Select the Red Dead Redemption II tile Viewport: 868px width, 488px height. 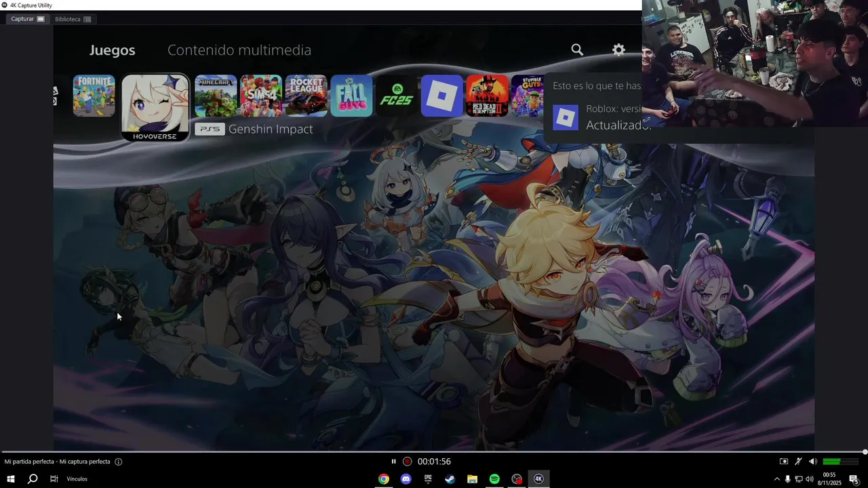487,96
